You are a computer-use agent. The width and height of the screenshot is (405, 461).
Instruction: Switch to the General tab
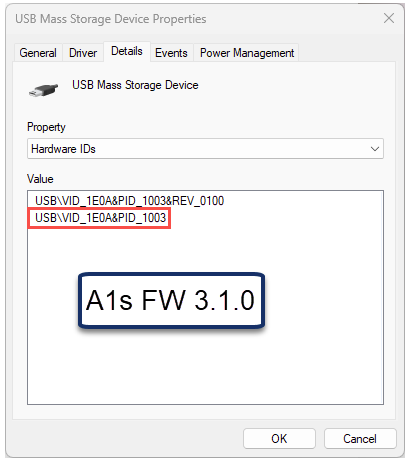[38, 53]
